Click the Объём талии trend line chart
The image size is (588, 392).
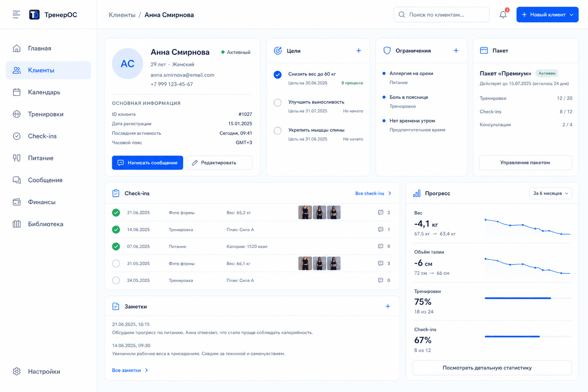tap(528, 266)
